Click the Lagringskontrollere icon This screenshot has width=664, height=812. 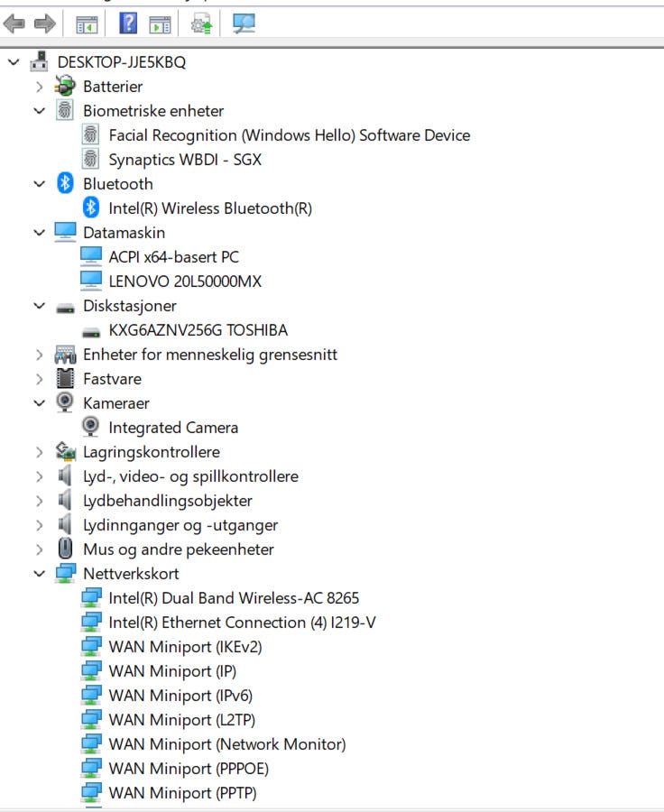click(65, 452)
